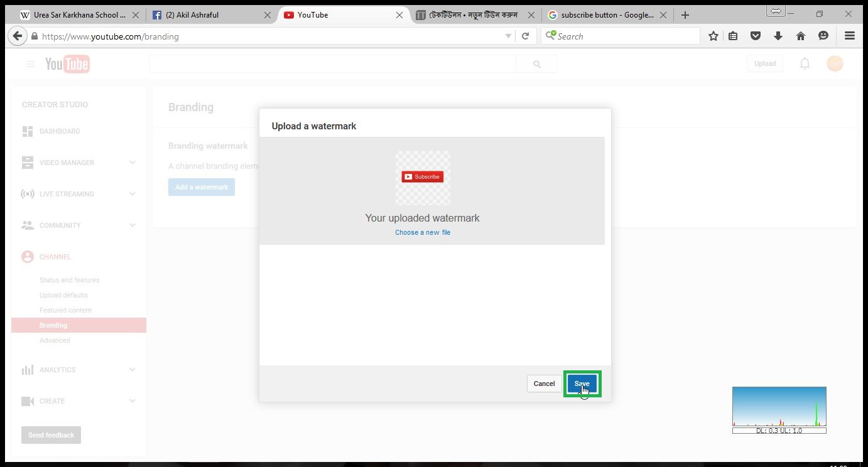
Task: Click the Channel person icon
Action: coord(28,257)
